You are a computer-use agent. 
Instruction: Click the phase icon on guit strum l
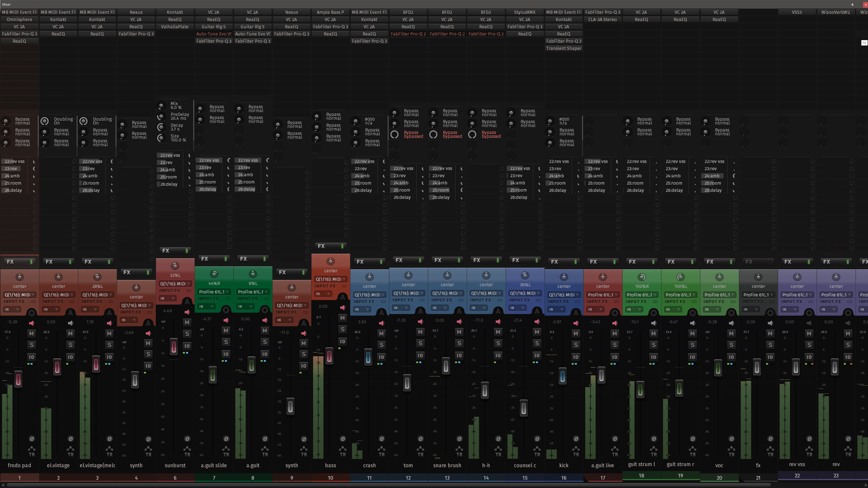click(654, 439)
